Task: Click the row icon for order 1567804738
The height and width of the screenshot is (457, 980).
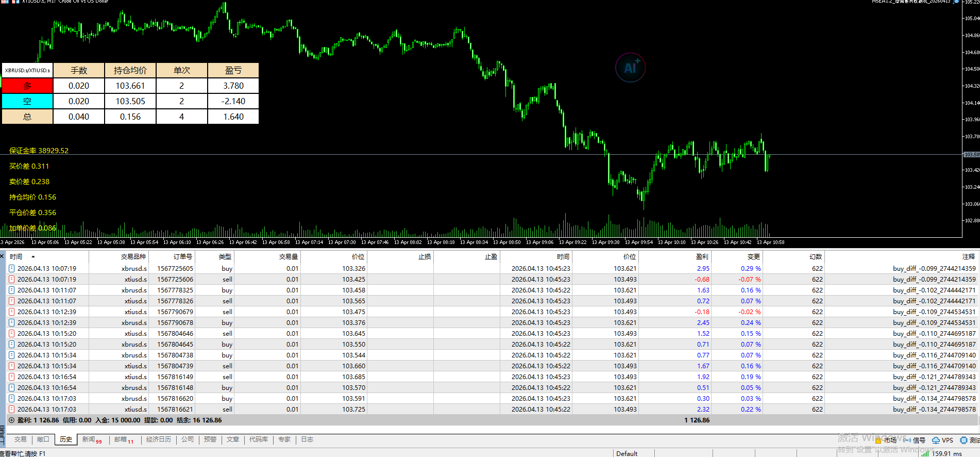Action: click(11, 355)
